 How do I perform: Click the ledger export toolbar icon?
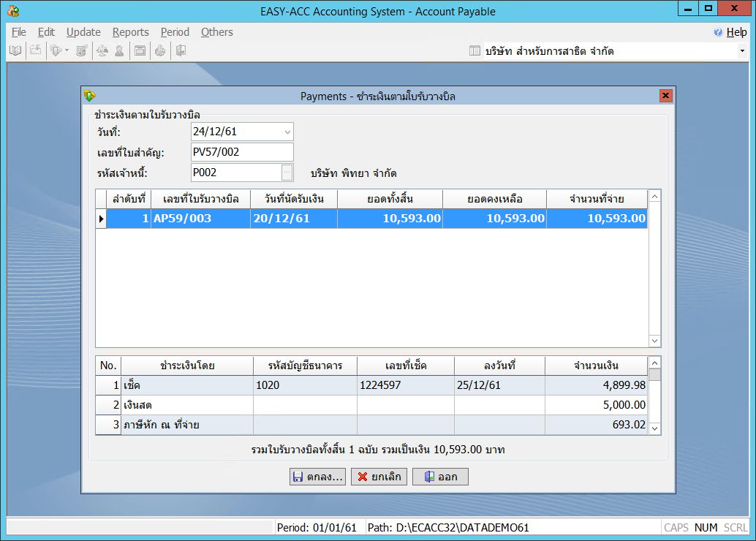(x=82, y=50)
